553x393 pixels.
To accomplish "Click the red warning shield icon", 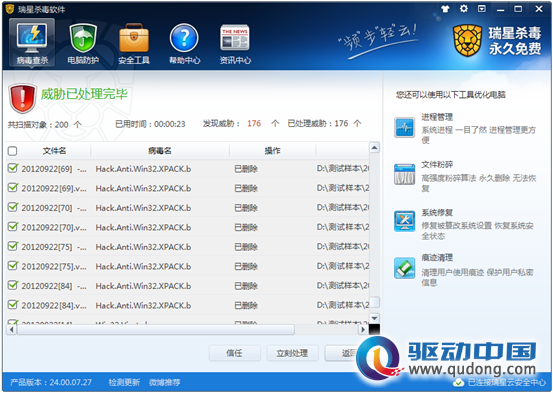I will click(x=22, y=98).
